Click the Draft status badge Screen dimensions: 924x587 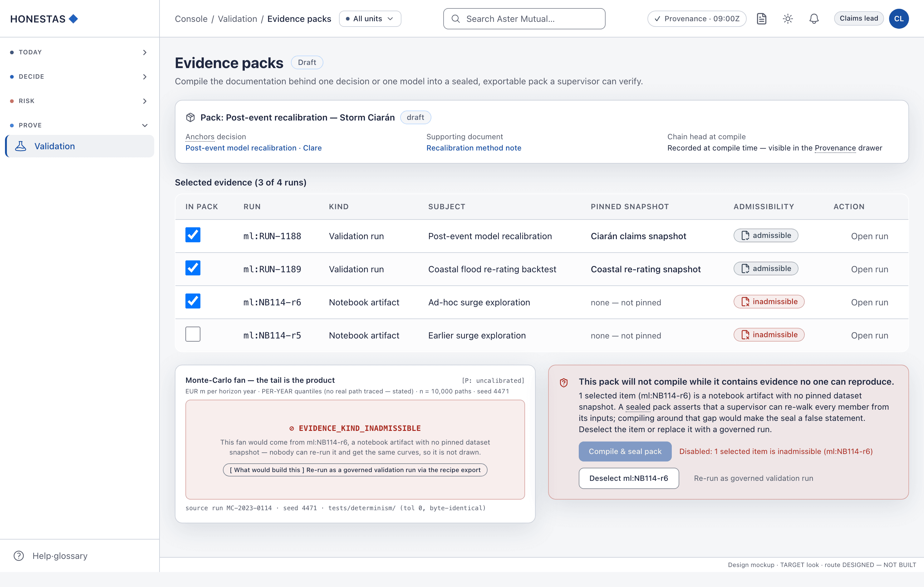(307, 62)
